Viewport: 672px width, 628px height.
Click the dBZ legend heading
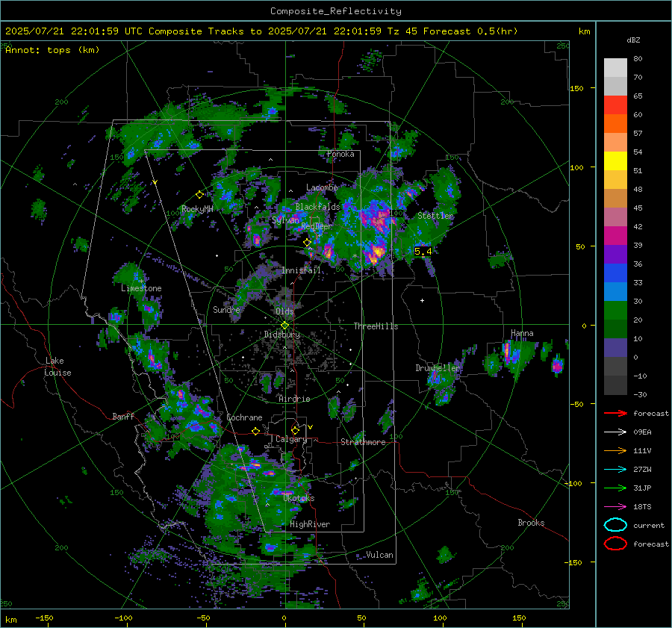coord(633,40)
